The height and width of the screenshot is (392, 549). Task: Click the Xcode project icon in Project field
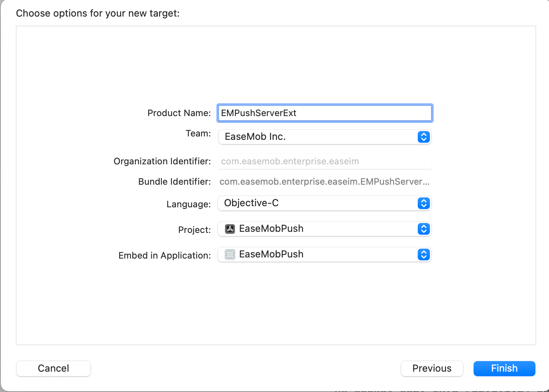tap(230, 229)
